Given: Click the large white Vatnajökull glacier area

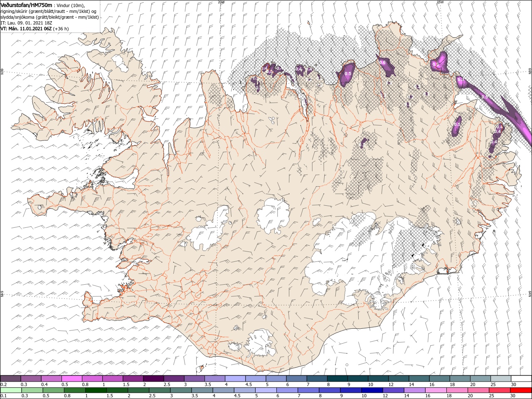Looking at the screenshot, I should point(353,254).
